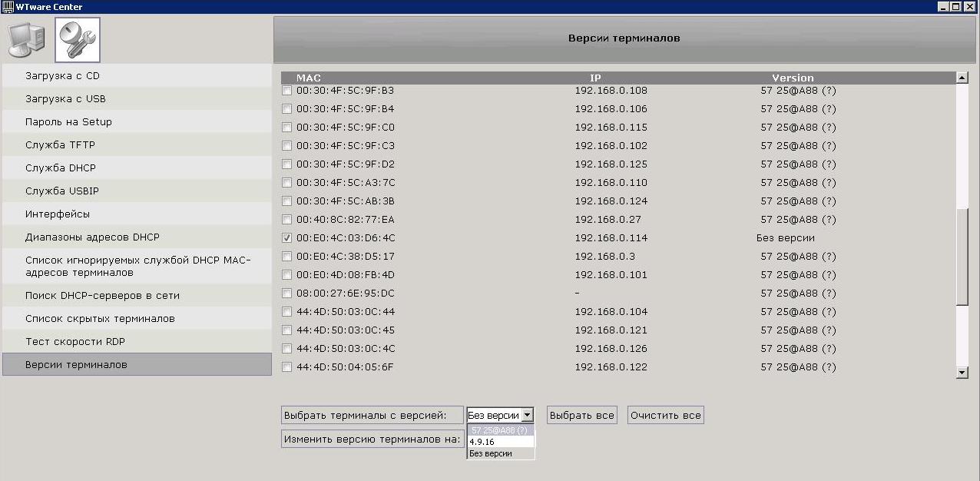Screen dimensions: 980x481
Task: Open the 'Без версии' version dropdown arrow
Action: tap(527, 416)
